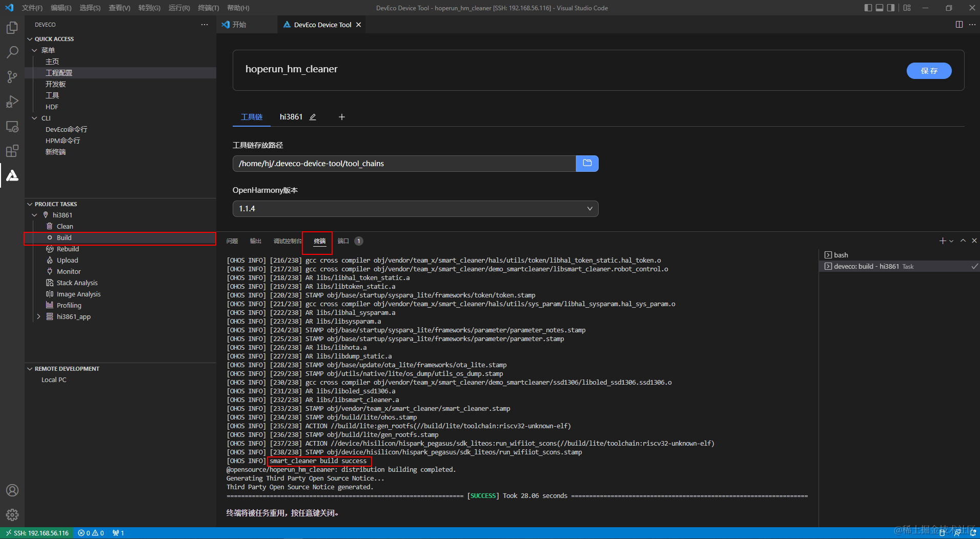Open the Extensions view in activity bar
This screenshot has height=539, width=980.
(x=12, y=151)
